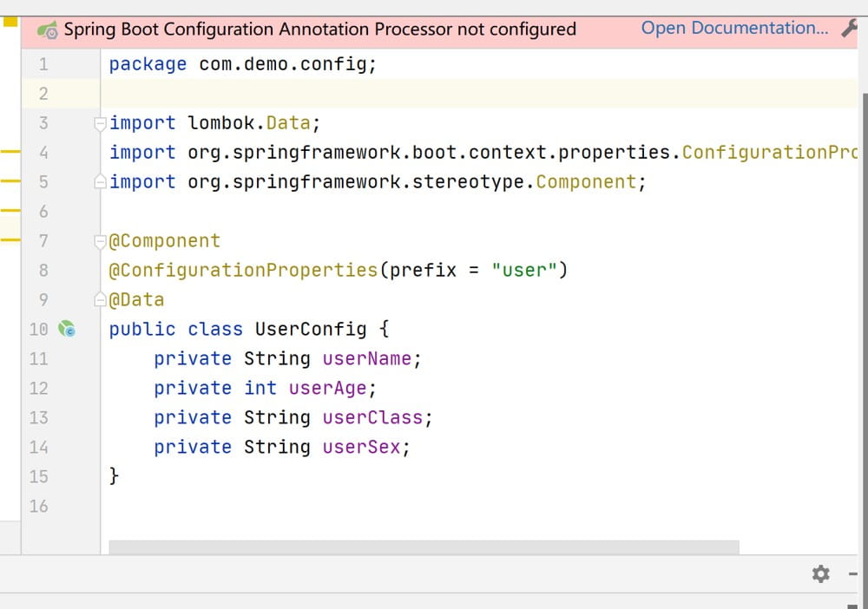Screen dimensions: 868x609
Task: Click closing brace on line 15
Action: 114,475
